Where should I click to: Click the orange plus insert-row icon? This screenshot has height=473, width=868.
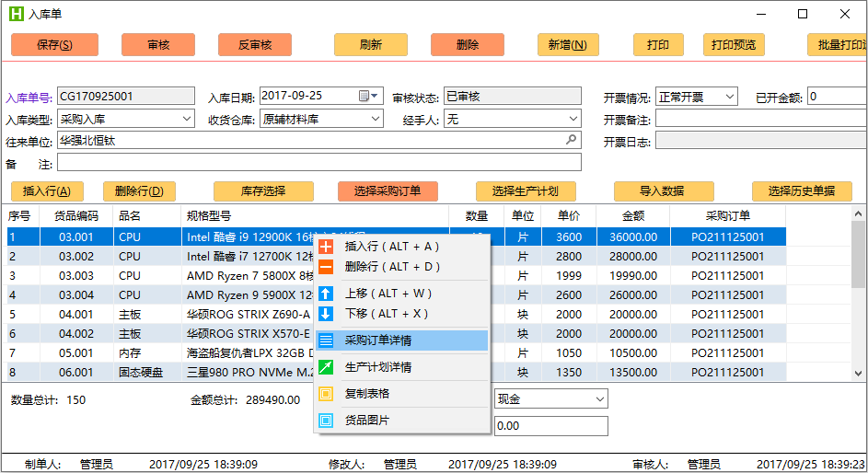click(x=326, y=247)
